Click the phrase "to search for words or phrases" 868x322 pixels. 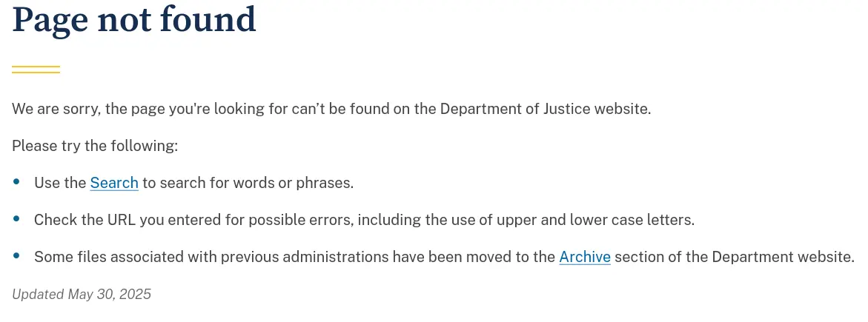pyautogui.click(x=248, y=183)
